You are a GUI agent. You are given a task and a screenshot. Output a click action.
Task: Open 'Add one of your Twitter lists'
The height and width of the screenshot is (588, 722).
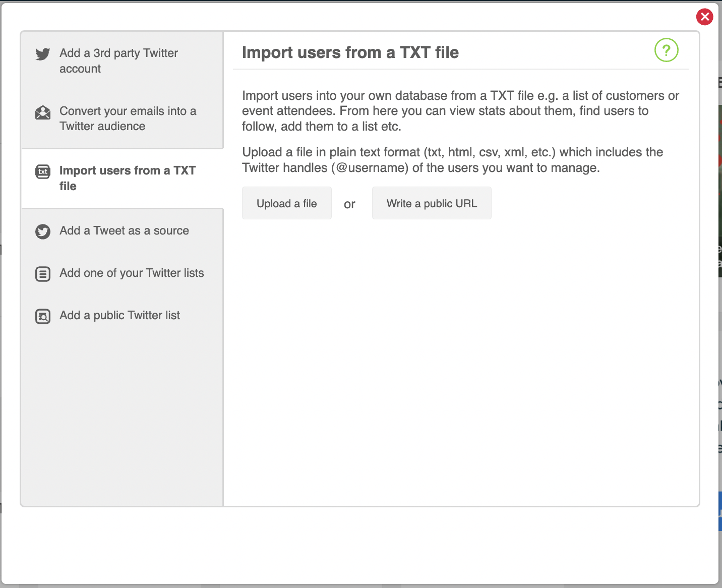(122, 273)
